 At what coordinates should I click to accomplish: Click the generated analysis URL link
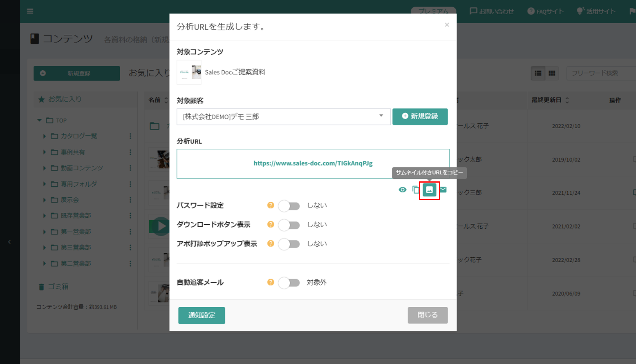[313, 163]
